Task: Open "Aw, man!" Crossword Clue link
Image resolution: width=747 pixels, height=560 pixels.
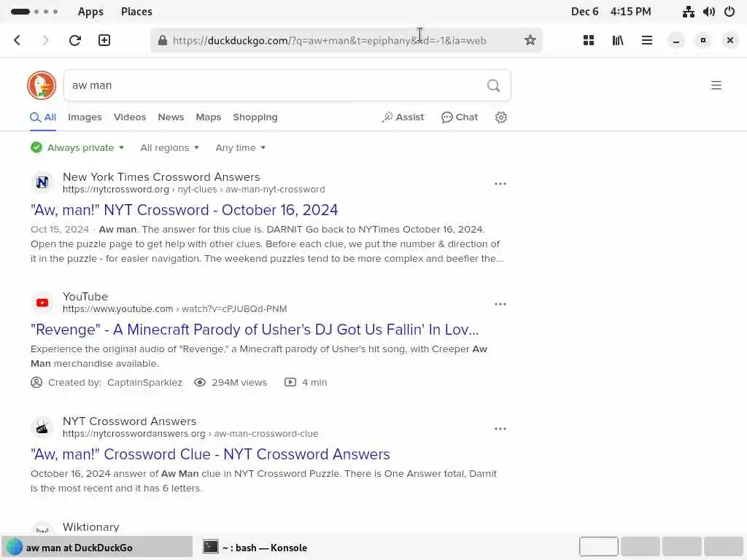Action: pos(210,454)
